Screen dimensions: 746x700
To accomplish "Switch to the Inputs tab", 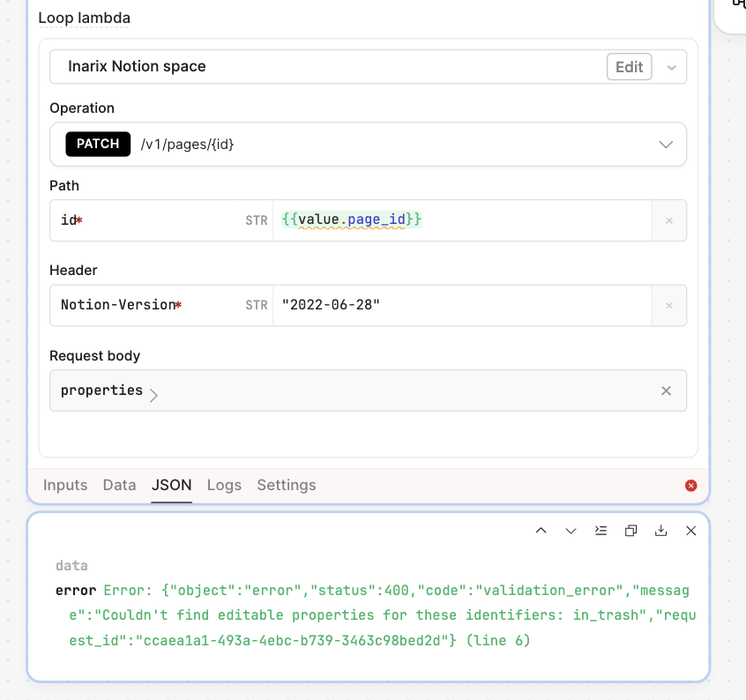I will [65, 485].
